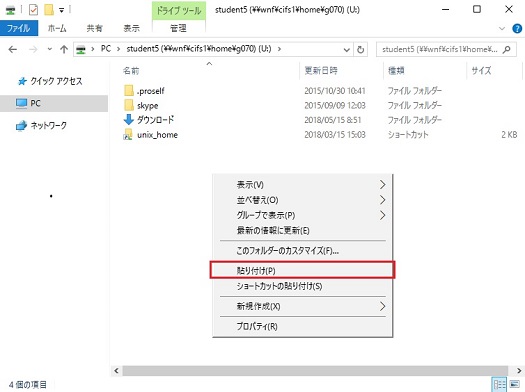The width and height of the screenshot is (525, 392).
Task: Click the date 2015/10/30 10:41
Action: [335, 91]
